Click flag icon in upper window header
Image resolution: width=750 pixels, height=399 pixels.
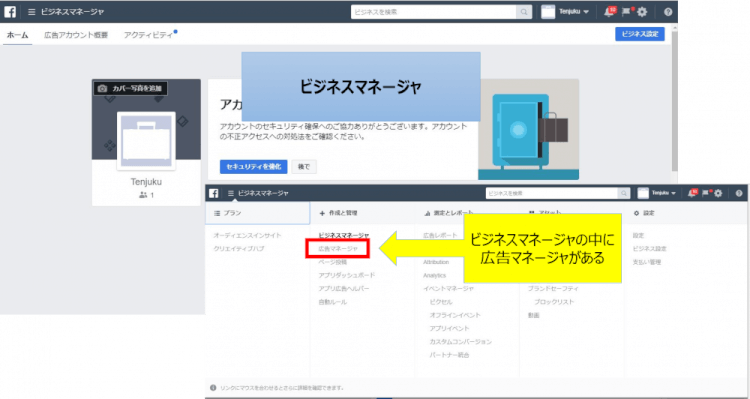[626, 12]
